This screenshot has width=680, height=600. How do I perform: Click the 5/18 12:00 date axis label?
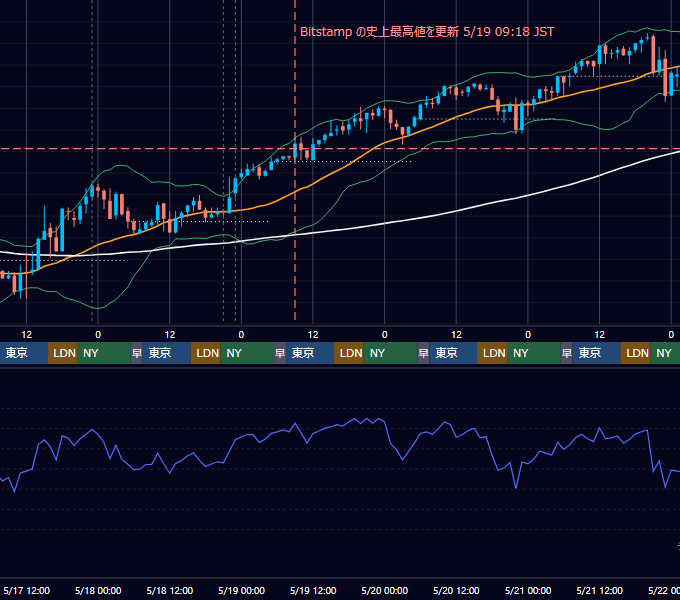[x=170, y=590]
